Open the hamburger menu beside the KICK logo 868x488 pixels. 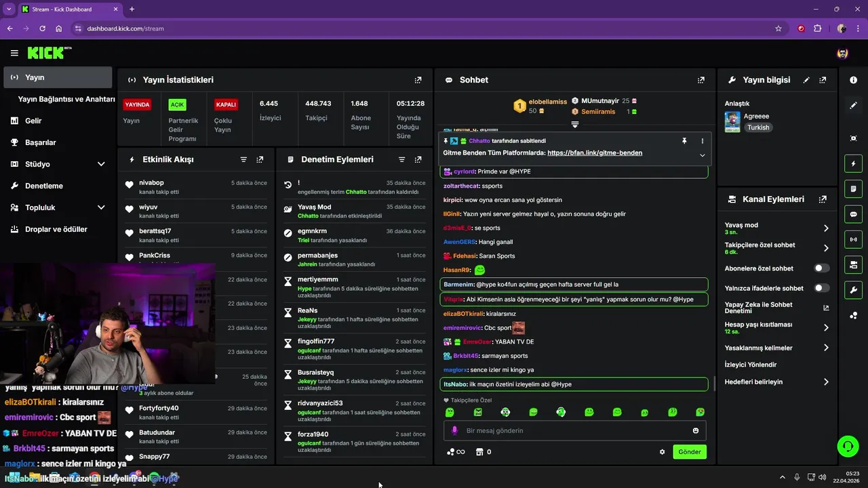(x=14, y=53)
